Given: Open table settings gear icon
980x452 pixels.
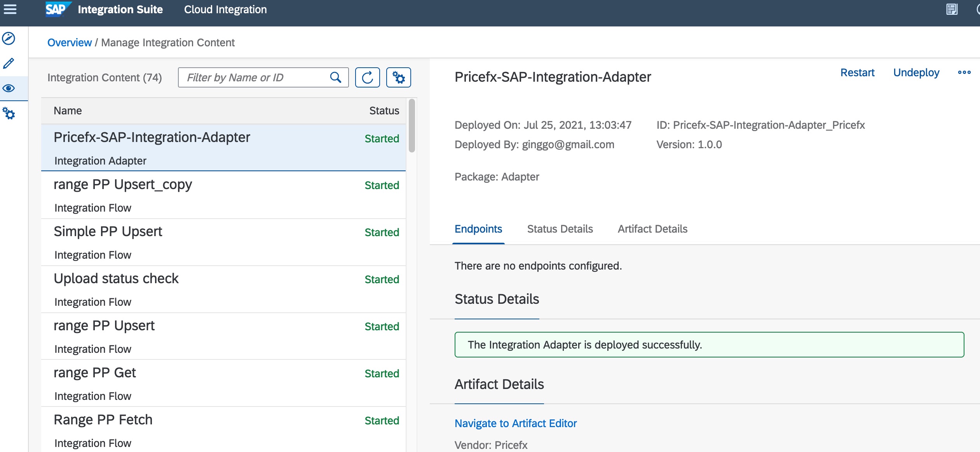Looking at the screenshot, I should [x=398, y=77].
